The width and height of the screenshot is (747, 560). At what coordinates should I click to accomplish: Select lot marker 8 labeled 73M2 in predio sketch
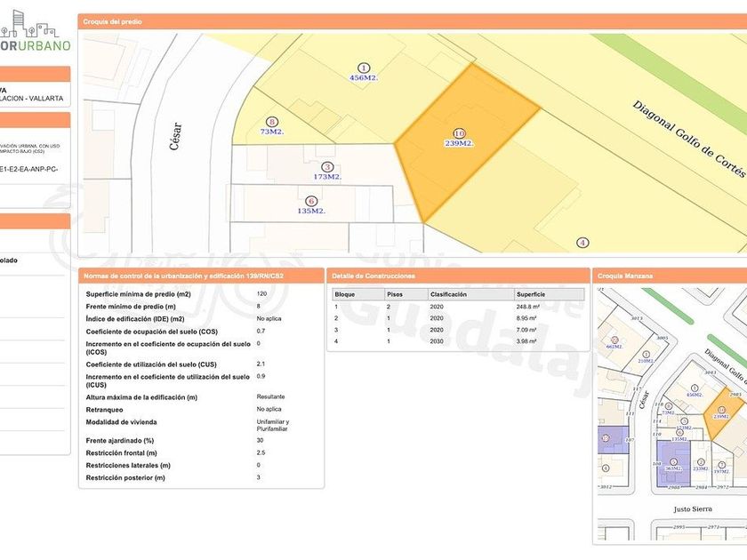point(271,122)
